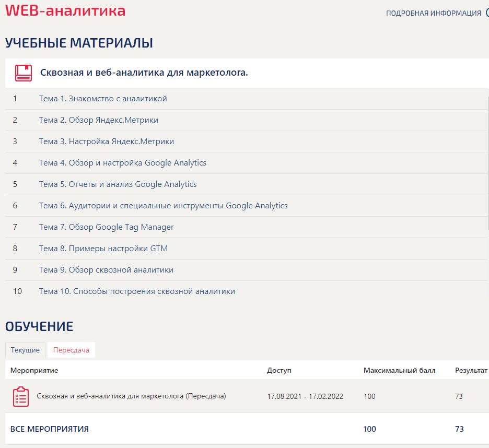Open Тема 6 about аудитории и специальные инструменты
This screenshot has height=448, width=489.
163,206
